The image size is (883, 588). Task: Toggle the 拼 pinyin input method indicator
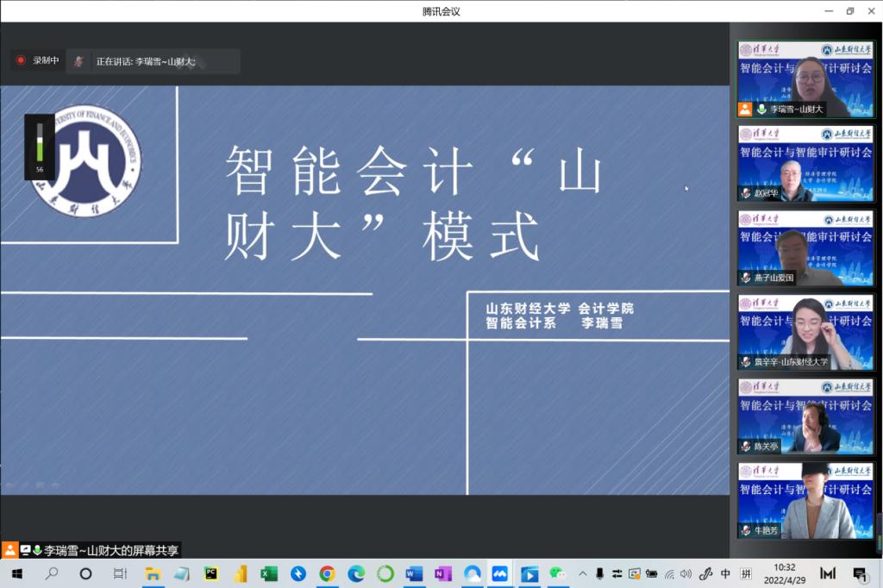746,573
